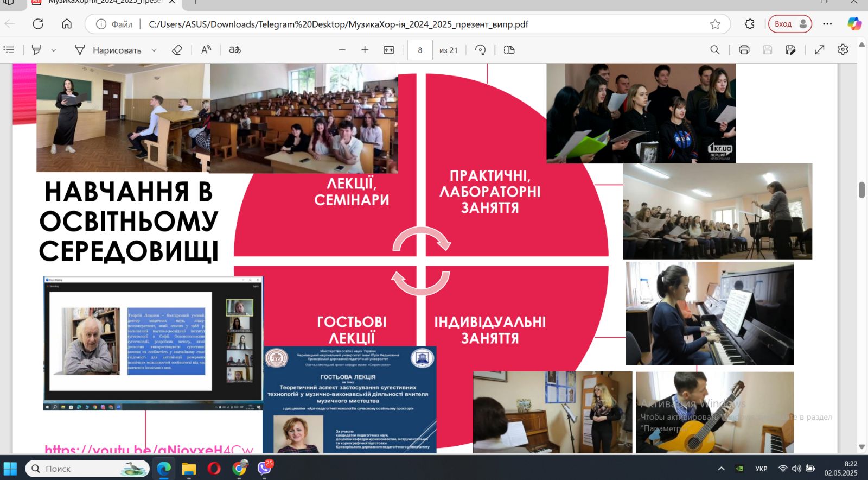Show hidden system tray icons chevron

pos(721,469)
